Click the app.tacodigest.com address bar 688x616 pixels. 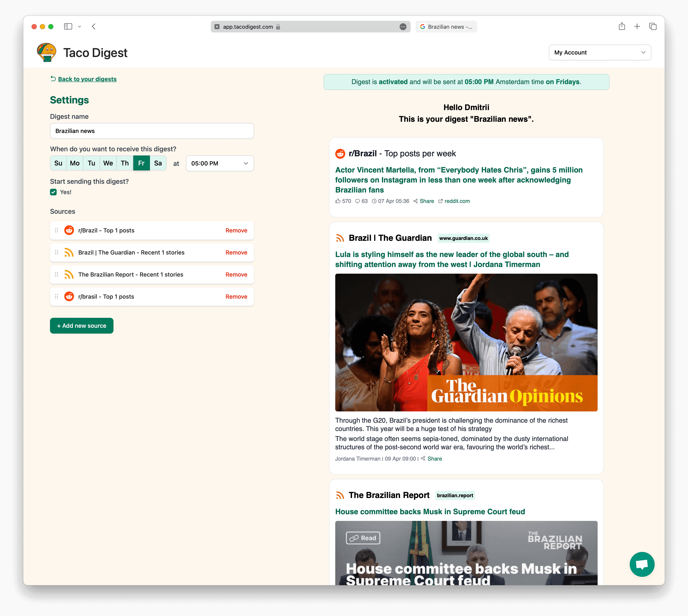tap(310, 27)
